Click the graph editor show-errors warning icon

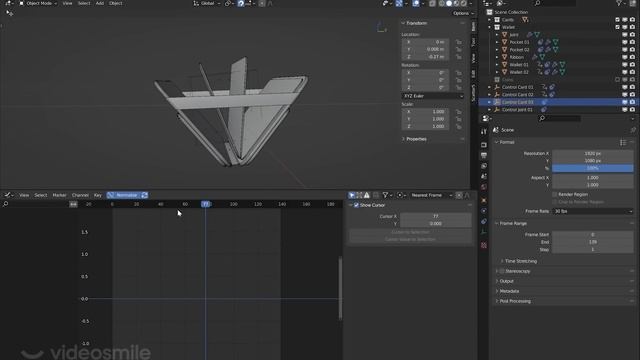tap(367, 195)
